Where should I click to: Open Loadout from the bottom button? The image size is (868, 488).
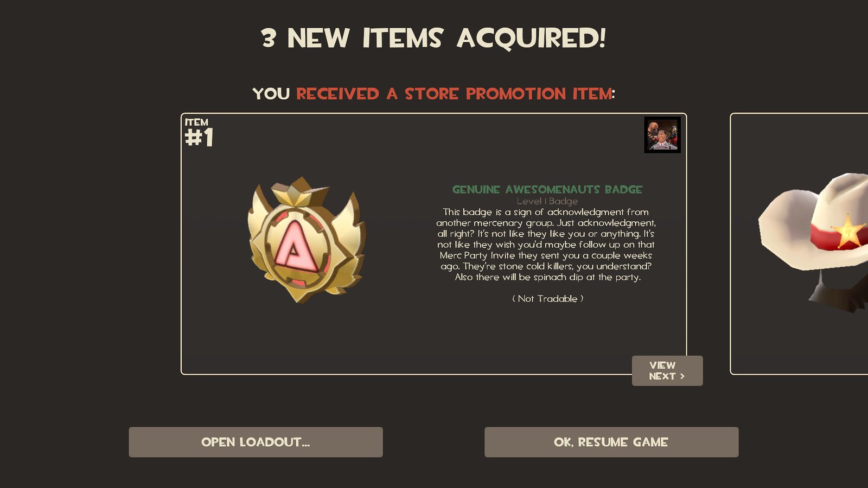(x=256, y=442)
